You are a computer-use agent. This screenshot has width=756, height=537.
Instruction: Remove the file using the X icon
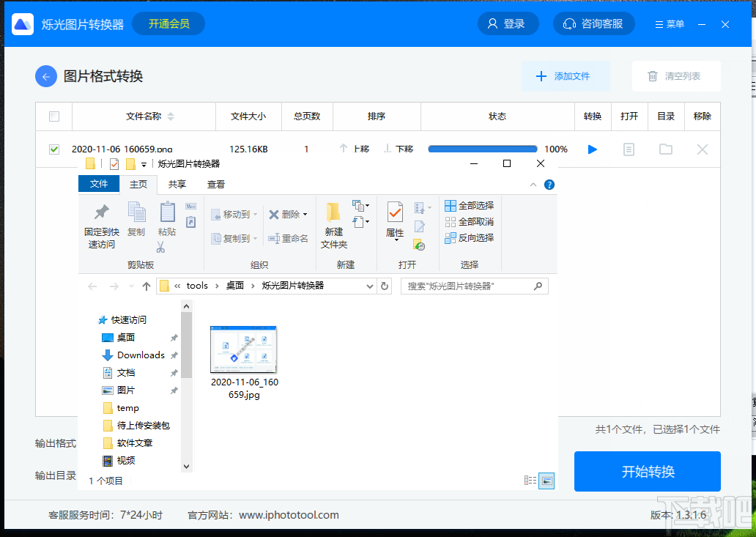[702, 149]
